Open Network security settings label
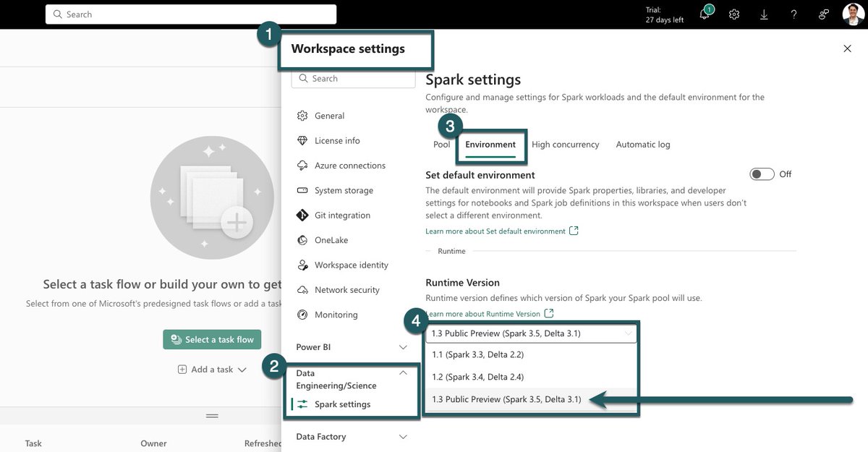 click(x=347, y=290)
